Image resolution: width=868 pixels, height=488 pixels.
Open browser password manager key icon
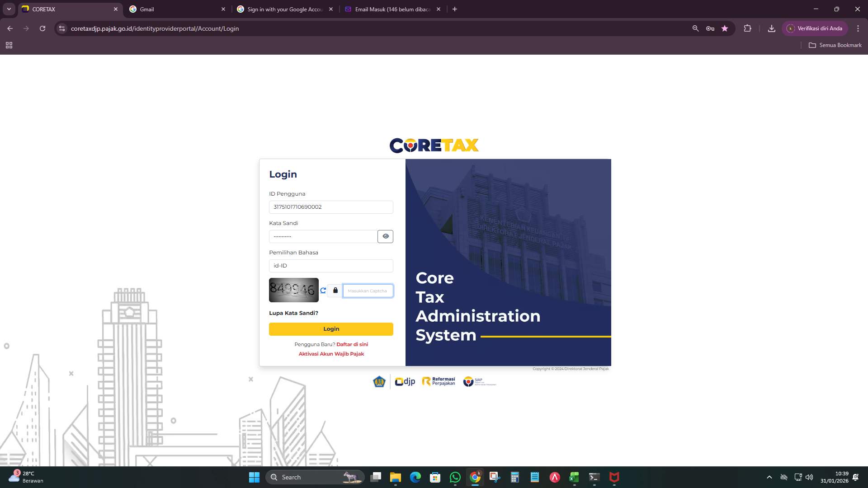710,28
